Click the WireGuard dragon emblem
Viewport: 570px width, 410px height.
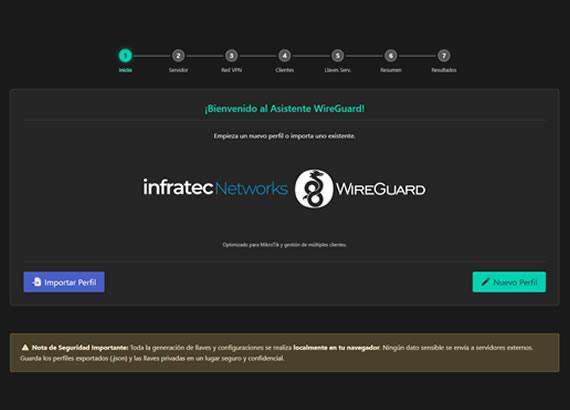click(x=314, y=189)
